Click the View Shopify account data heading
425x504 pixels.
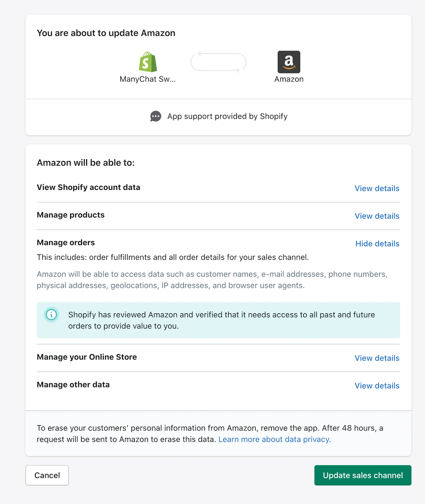point(89,187)
